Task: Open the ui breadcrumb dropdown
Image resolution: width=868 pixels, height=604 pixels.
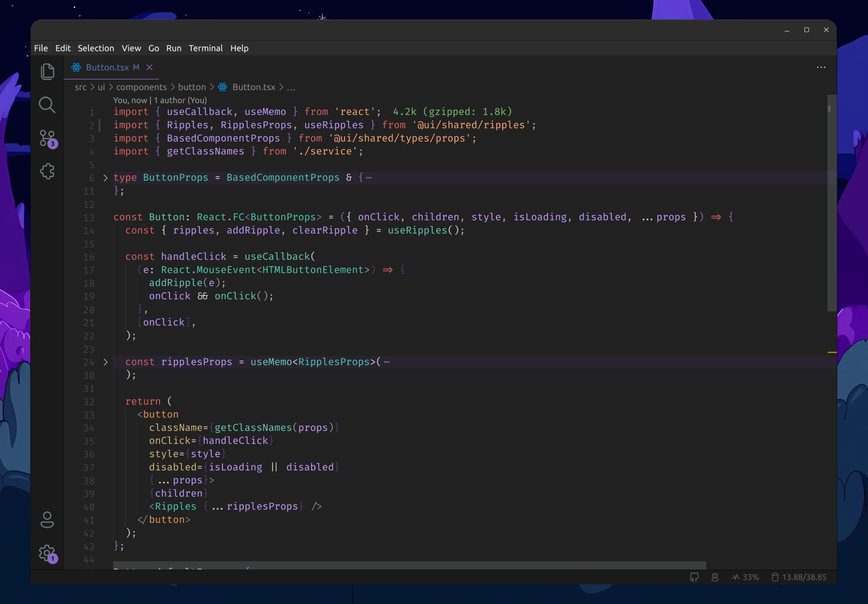Action: click(101, 87)
